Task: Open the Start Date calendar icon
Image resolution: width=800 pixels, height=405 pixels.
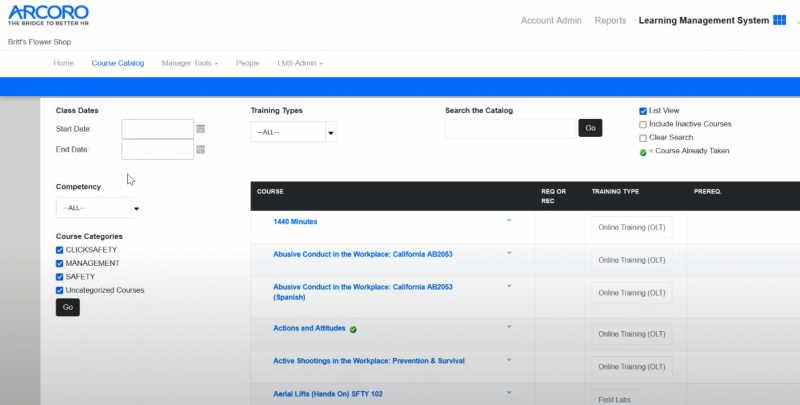Action: pyautogui.click(x=201, y=129)
